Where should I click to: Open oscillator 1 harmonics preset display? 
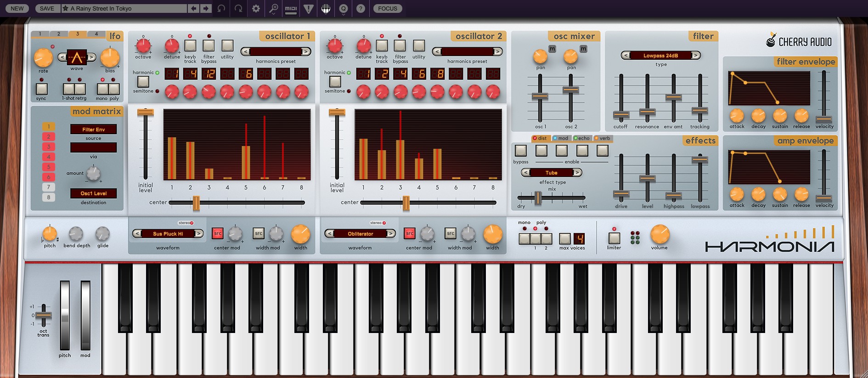276,51
